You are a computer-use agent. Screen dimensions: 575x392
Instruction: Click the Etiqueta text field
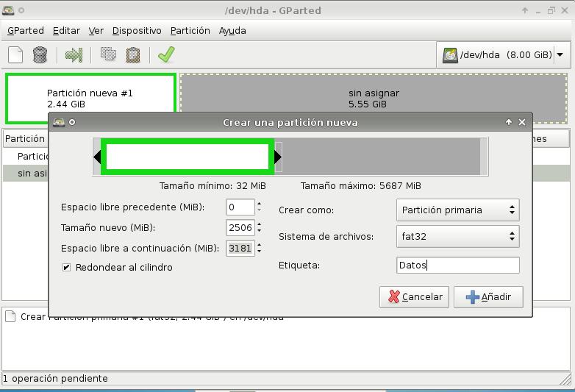point(457,266)
